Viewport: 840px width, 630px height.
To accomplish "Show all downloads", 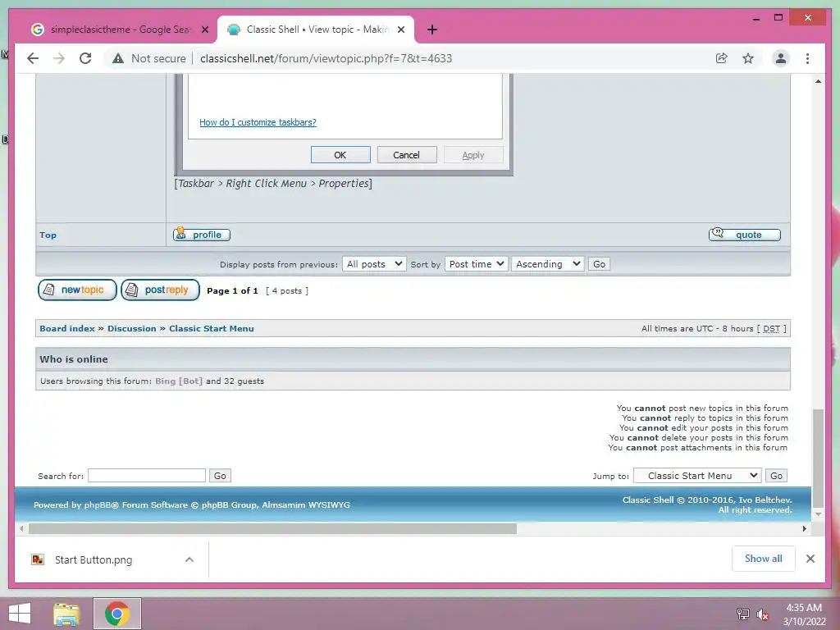I will [x=764, y=559].
